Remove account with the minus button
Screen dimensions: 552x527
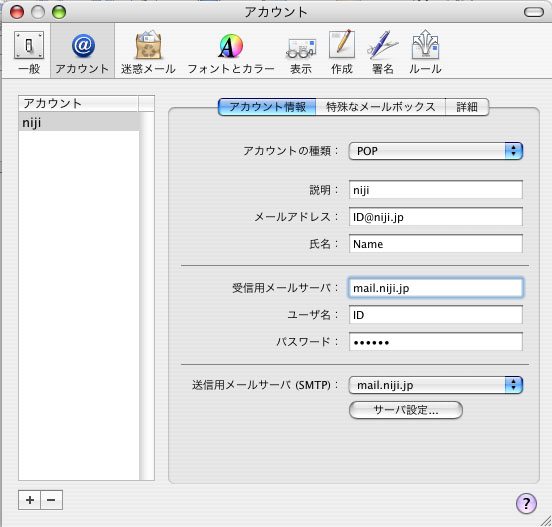click(51, 500)
